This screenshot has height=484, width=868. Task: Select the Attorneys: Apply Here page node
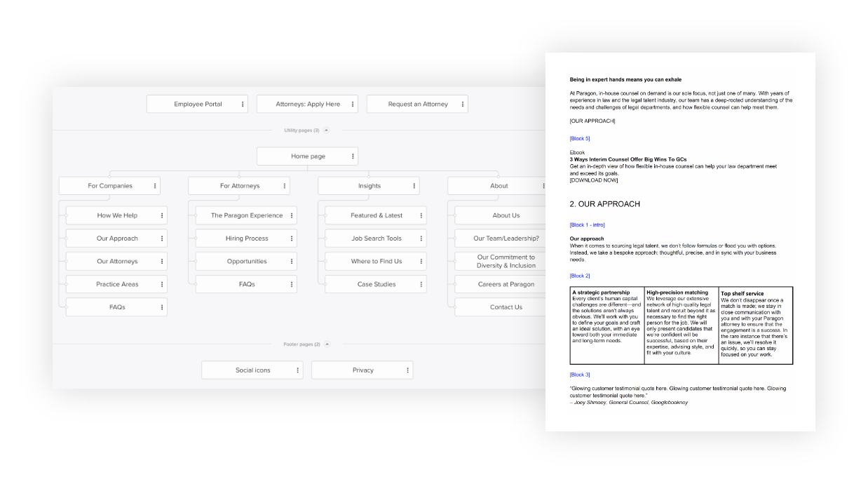coord(307,105)
